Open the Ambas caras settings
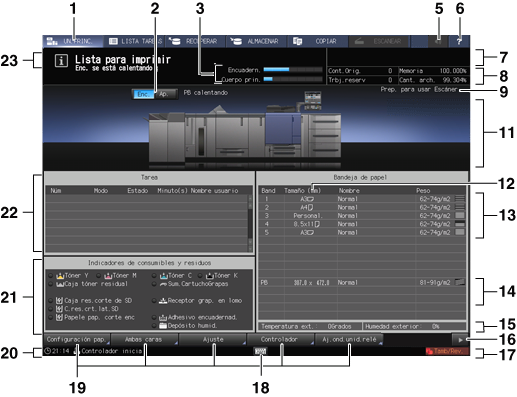517x397 pixels. [x=145, y=340]
